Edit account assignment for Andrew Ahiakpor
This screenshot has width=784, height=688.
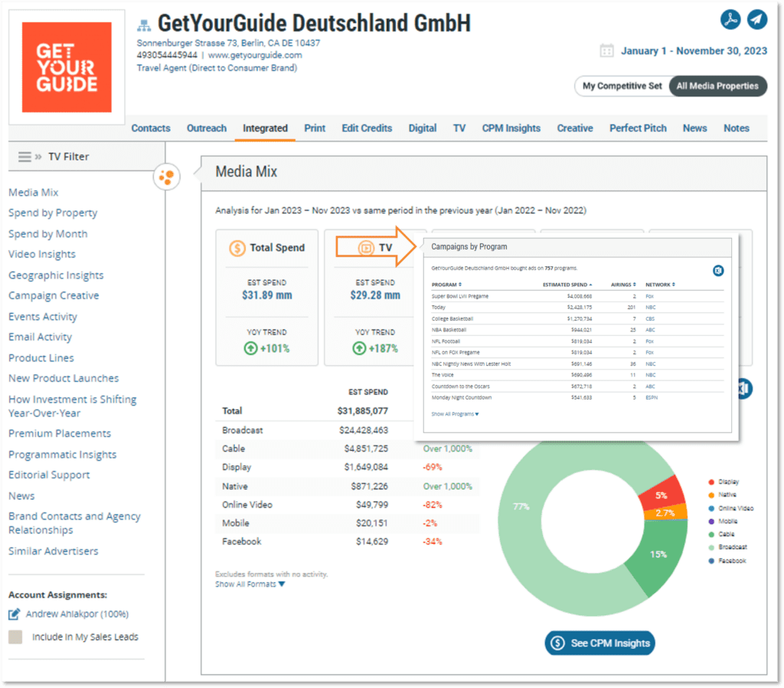point(15,614)
